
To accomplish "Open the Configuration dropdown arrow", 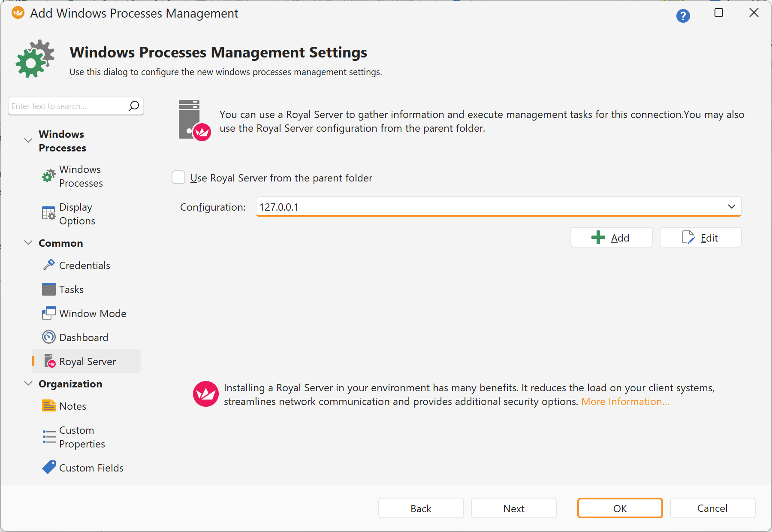I will [731, 206].
